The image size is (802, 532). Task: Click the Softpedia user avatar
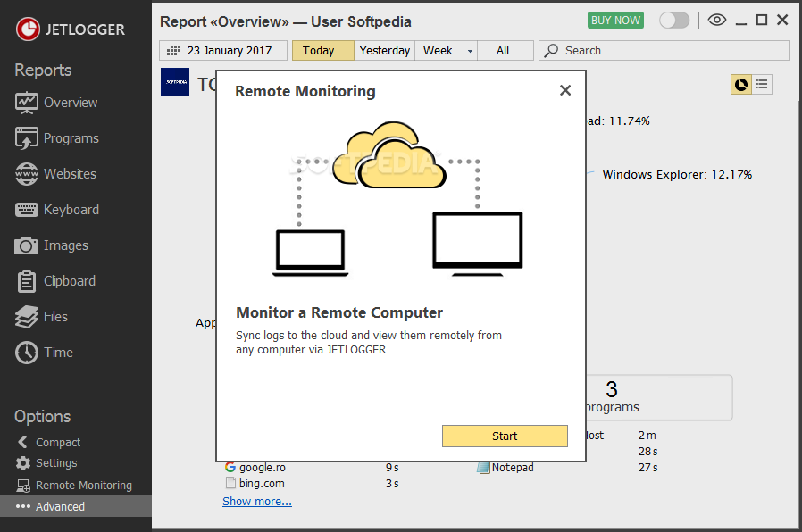[175, 82]
